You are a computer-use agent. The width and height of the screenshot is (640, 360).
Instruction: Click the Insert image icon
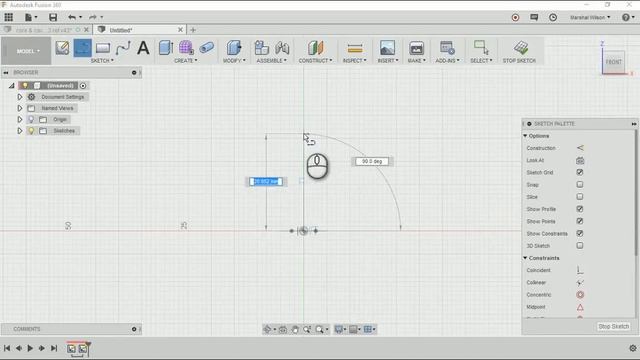(387, 48)
